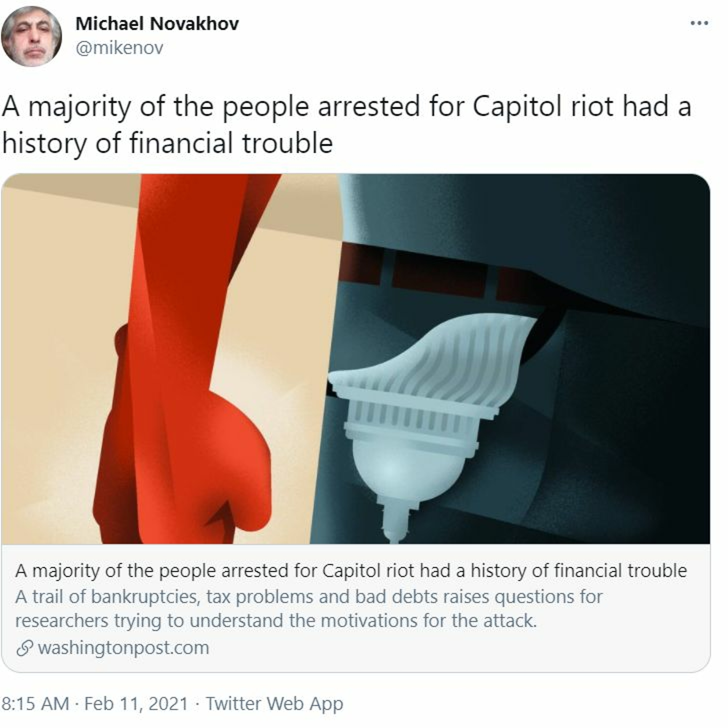The height and width of the screenshot is (728, 728).
Task: Click the tweet's second line 'history of financial trouble'
Action: coord(167,144)
